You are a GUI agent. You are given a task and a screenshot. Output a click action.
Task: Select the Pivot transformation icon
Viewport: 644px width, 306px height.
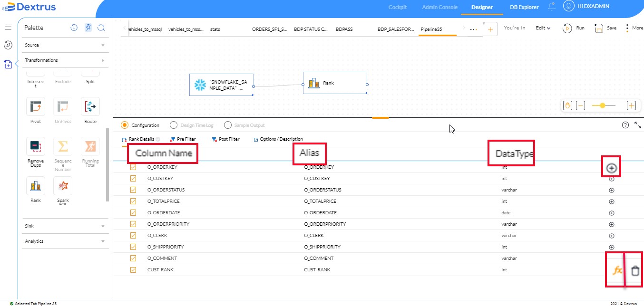36,106
